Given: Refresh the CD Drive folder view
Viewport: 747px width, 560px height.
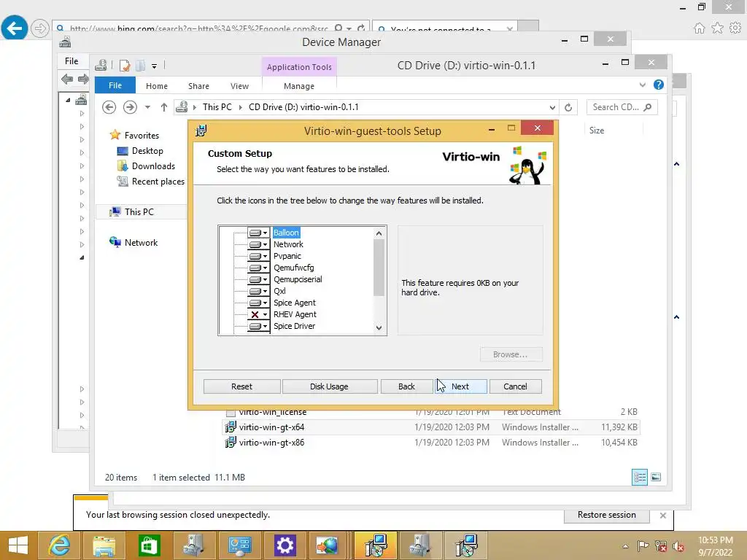Looking at the screenshot, I should (x=568, y=108).
